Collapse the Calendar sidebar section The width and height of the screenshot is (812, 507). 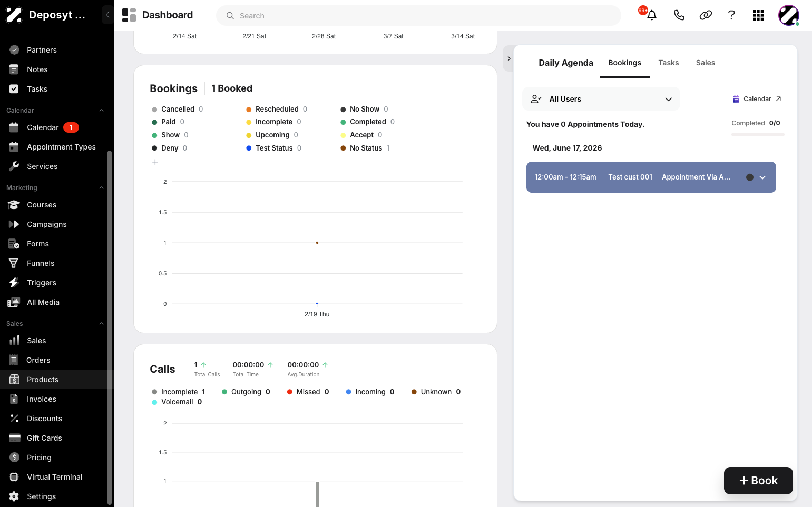click(102, 111)
